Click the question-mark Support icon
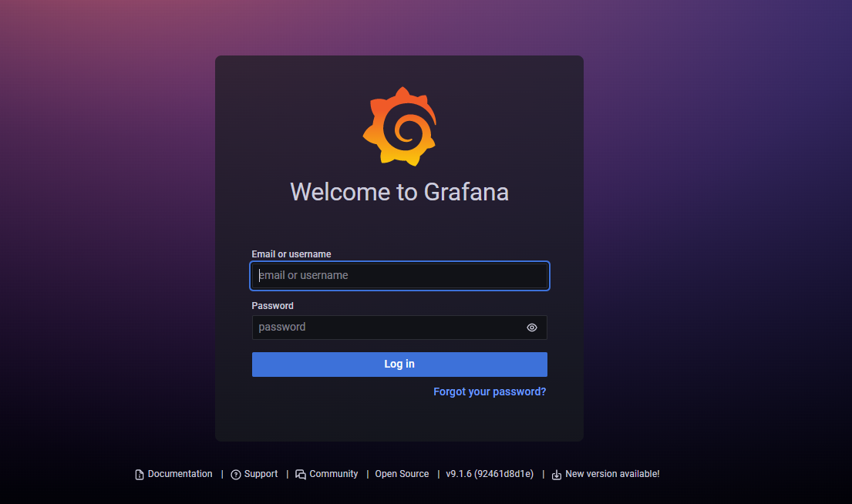Viewport: 852px width, 504px height. [x=236, y=474]
